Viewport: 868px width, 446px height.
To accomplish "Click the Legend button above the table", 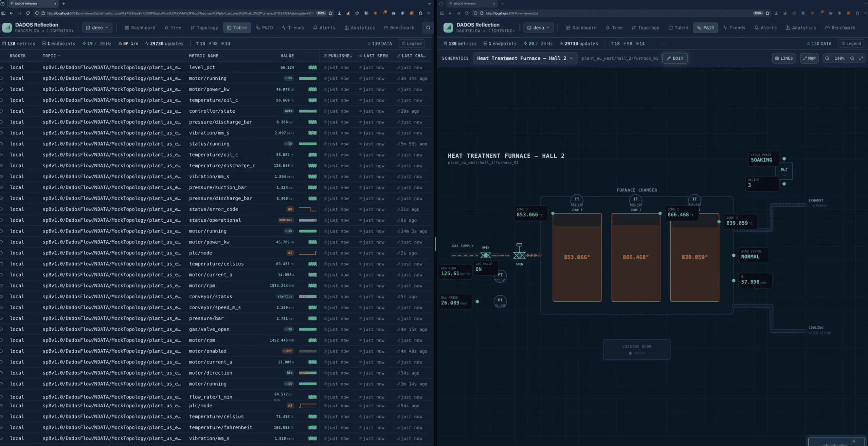I will click(x=412, y=43).
